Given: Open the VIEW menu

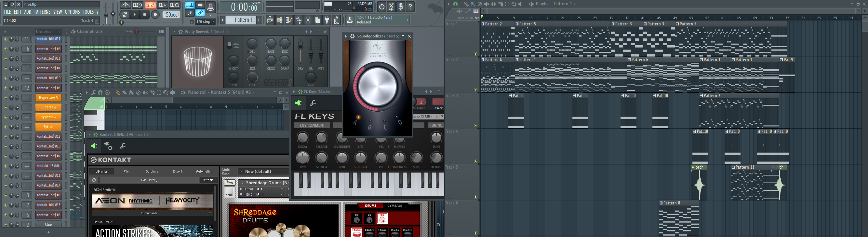Looking at the screenshot, I should point(58,12).
